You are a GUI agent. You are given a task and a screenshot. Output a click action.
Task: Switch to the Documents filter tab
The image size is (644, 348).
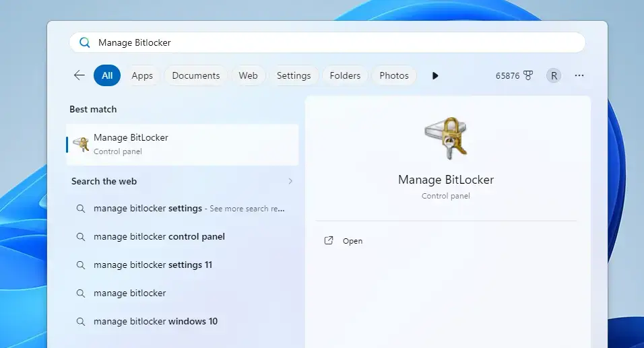[x=196, y=75]
